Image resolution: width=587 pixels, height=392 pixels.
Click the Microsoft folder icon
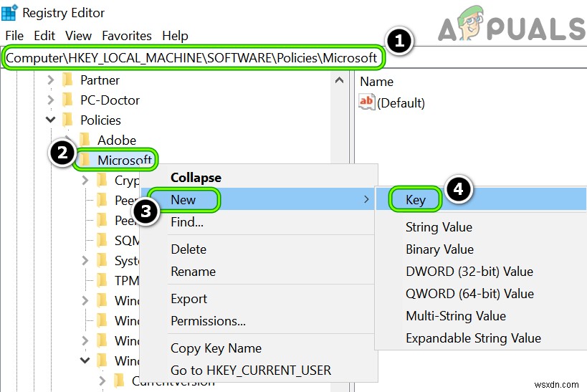(85, 160)
